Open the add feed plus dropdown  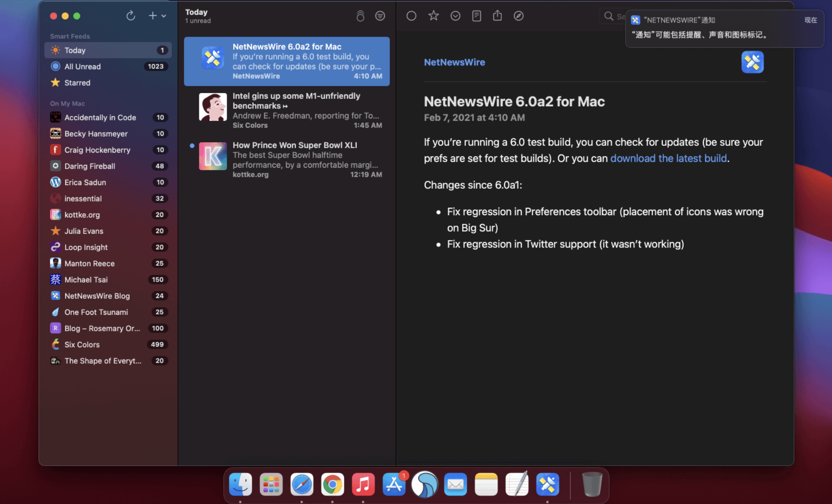tap(156, 16)
